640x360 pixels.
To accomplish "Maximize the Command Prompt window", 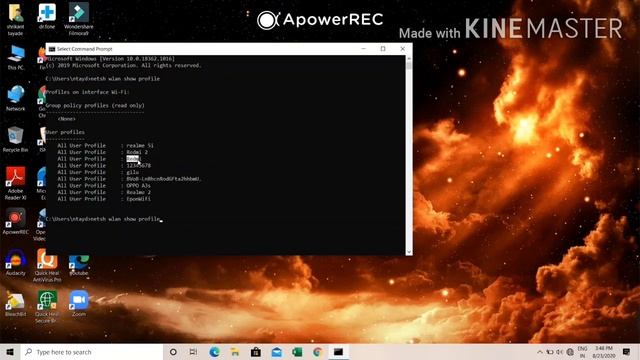I will click(x=383, y=49).
